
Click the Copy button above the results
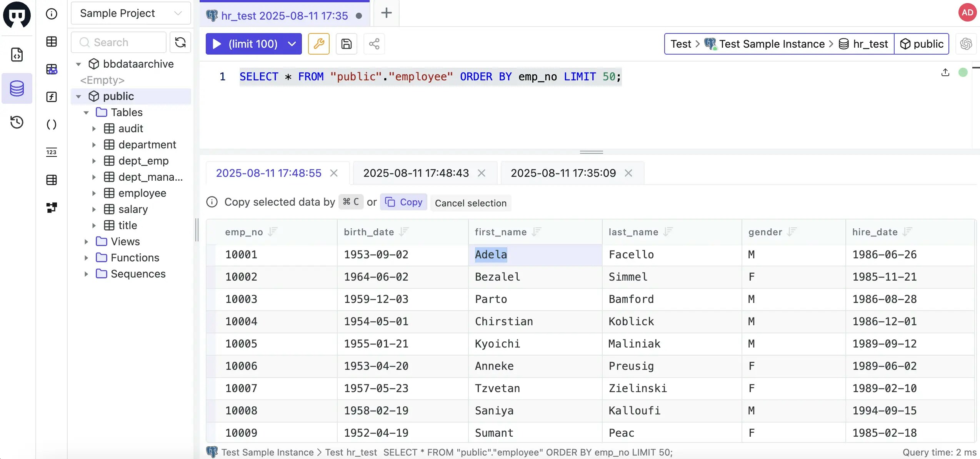[x=403, y=202]
